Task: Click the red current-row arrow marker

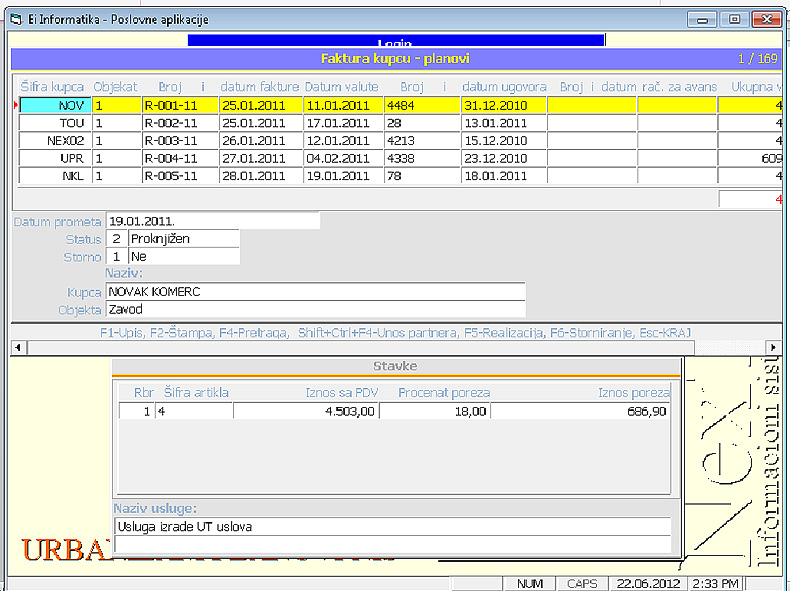Action: click(x=15, y=105)
